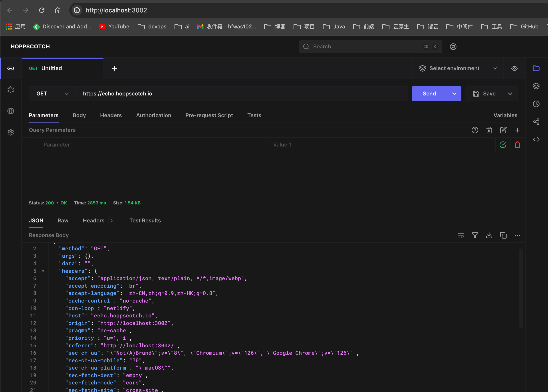Switch to the Raw response tab

click(x=63, y=220)
